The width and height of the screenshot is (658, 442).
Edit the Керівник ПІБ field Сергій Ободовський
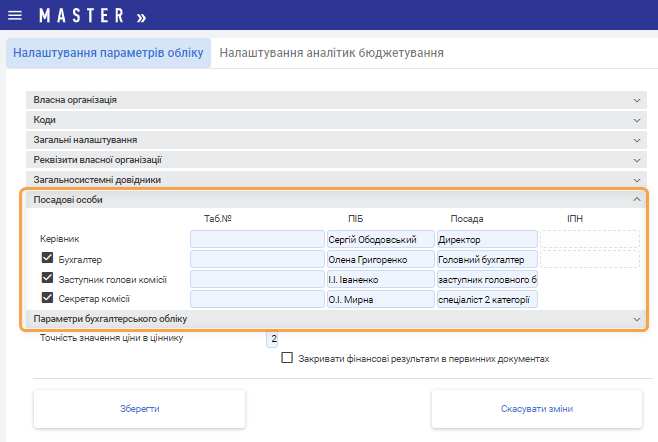(x=380, y=240)
